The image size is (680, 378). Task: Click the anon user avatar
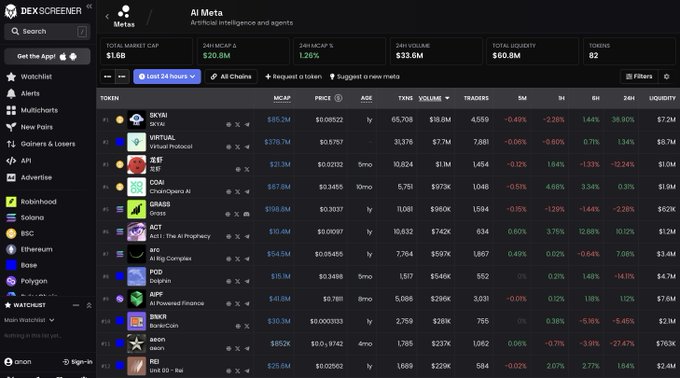[8, 362]
